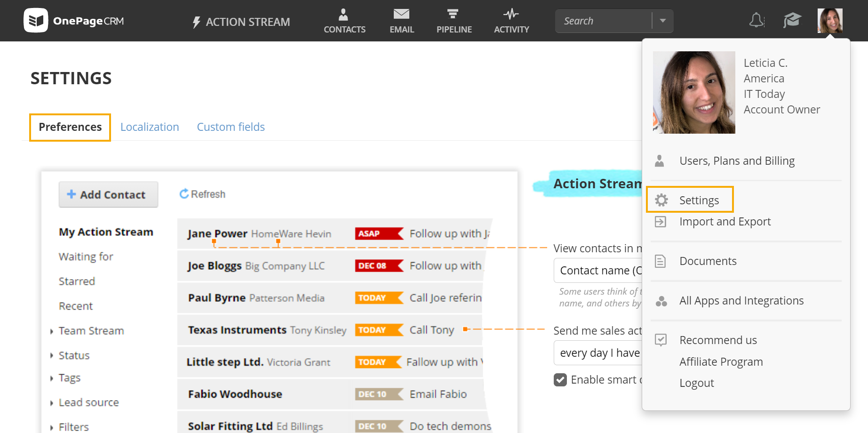Select My Action Stream in sidebar
Image resolution: width=868 pixels, height=433 pixels.
tap(106, 232)
